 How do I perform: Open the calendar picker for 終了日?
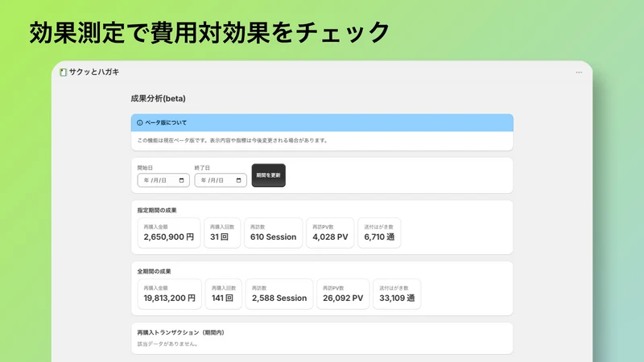(238, 180)
